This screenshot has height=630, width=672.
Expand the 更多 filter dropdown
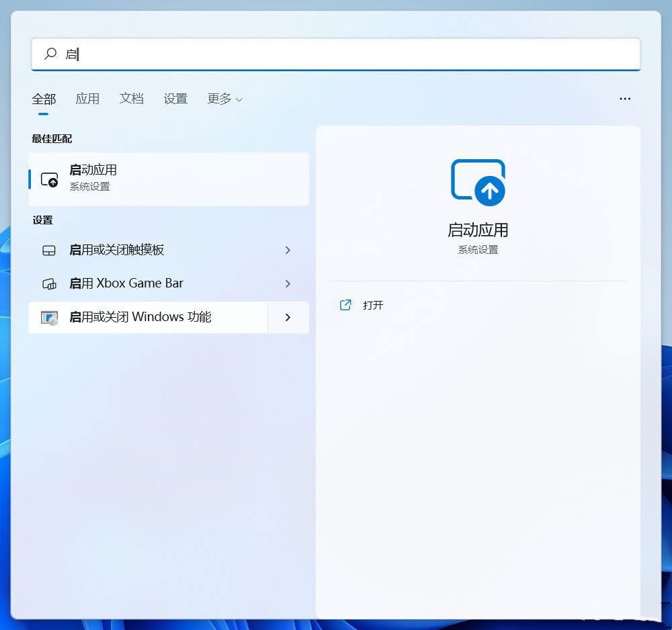click(225, 99)
